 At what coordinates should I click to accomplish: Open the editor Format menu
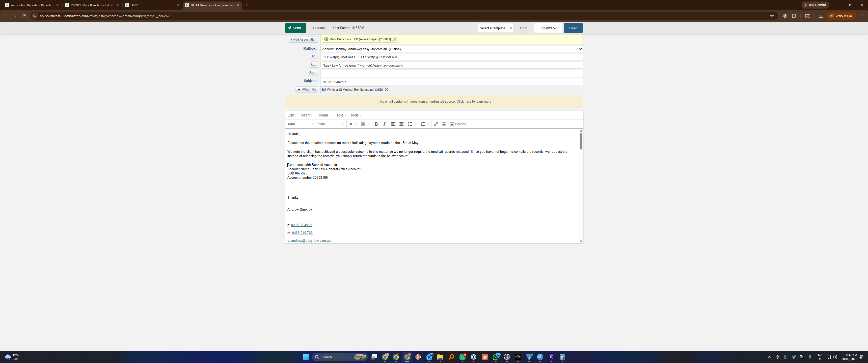coord(323,115)
